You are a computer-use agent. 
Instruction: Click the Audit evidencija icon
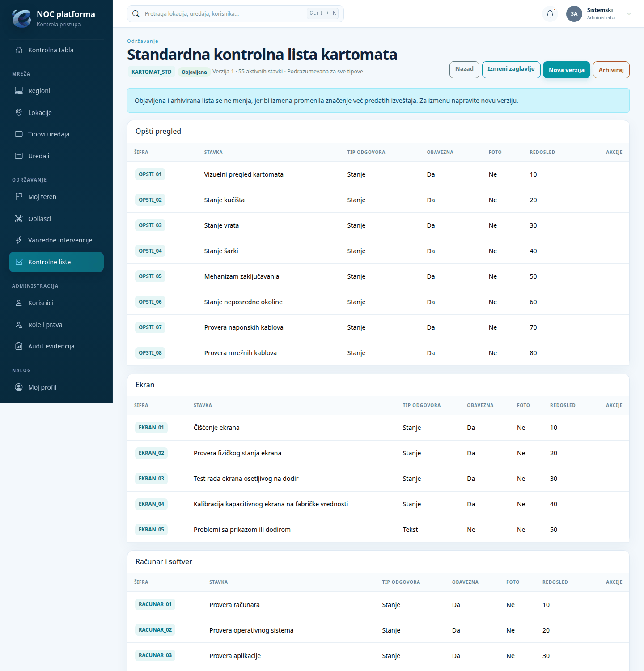[19, 346]
